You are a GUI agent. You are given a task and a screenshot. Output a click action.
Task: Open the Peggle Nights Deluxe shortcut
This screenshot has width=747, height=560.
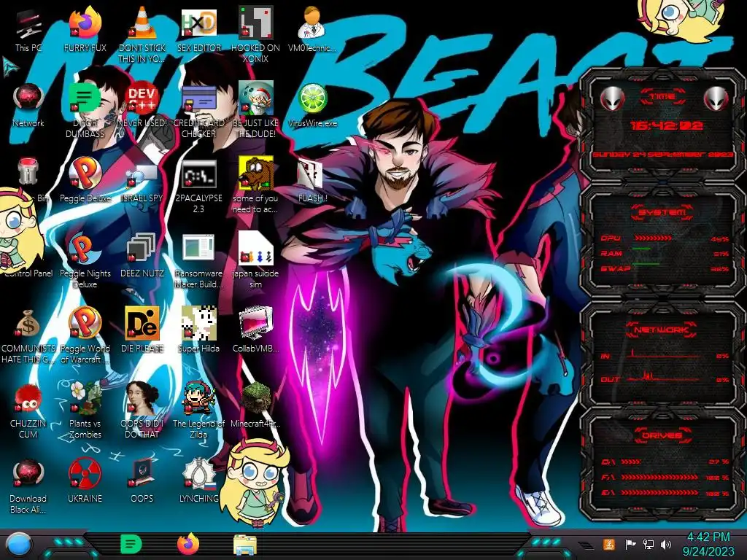pyautogui.click(x=85, y=261)
